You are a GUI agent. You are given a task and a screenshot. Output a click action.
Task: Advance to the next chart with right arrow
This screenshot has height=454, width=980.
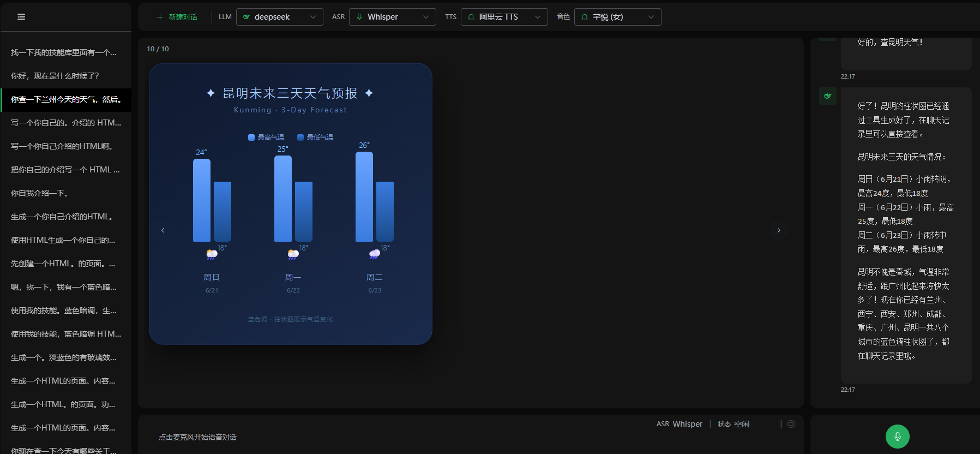[x=778, y=230]
